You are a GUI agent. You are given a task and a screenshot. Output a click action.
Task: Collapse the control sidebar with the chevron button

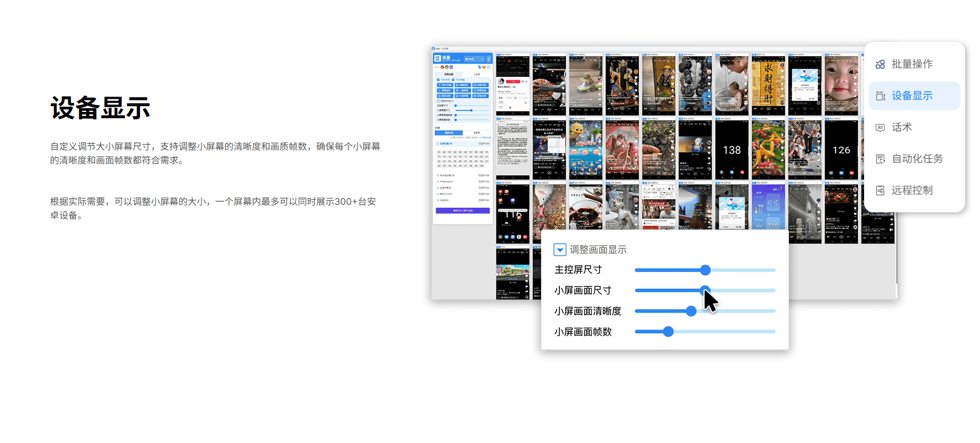tap(489, 59)
